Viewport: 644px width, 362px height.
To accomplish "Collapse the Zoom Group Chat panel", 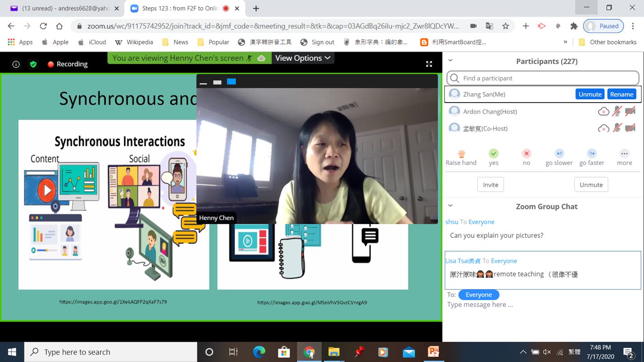I will 450,206.
